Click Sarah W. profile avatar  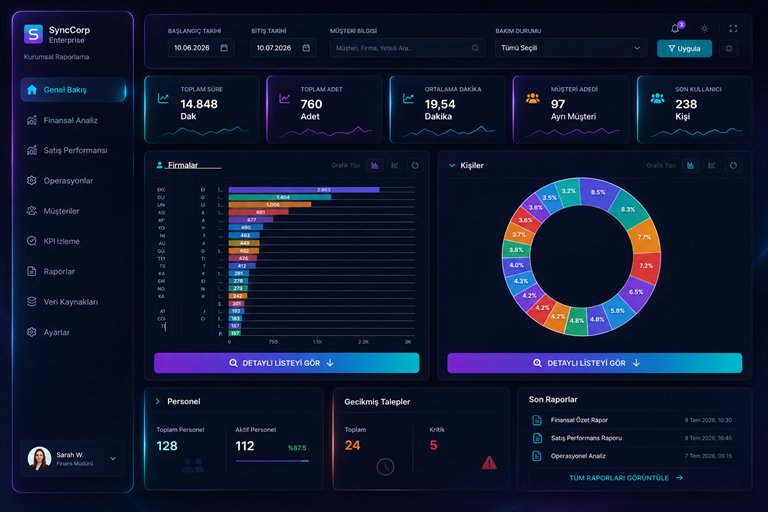pyautogui.click(x=40, y=458)
